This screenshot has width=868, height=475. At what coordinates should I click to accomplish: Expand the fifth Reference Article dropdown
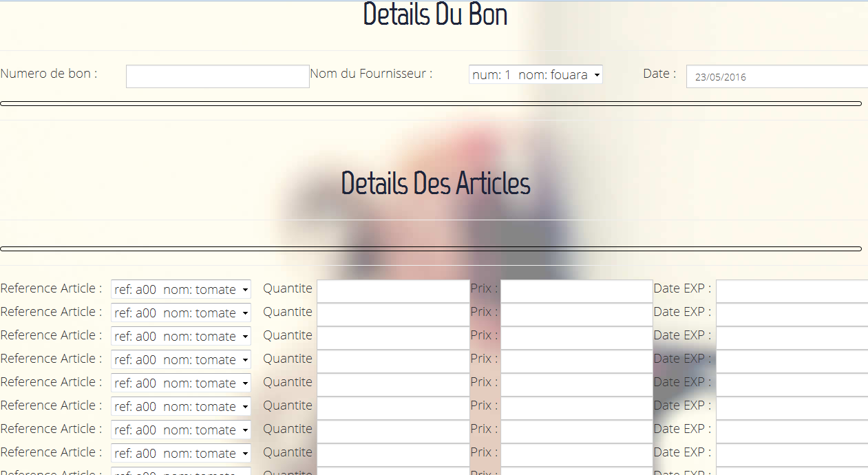click(181, 383)
